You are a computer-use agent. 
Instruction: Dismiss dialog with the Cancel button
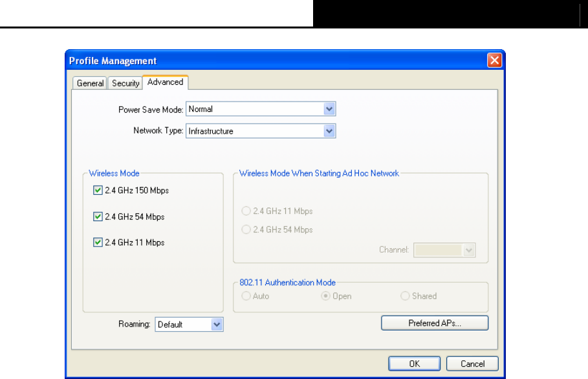[x=472, y=363]
